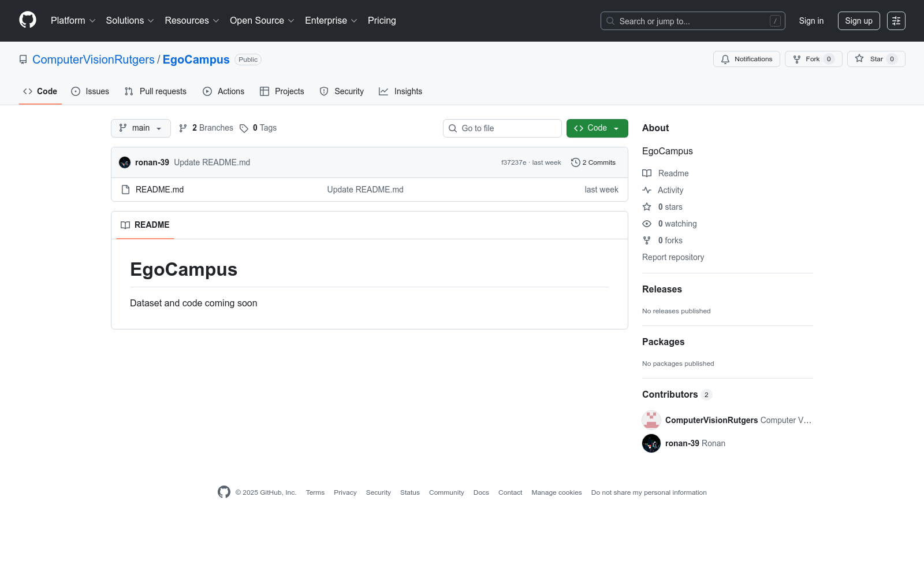924x578 pixels.
Task: Open the Activity link in About
Action: click(x=663, y=190)
